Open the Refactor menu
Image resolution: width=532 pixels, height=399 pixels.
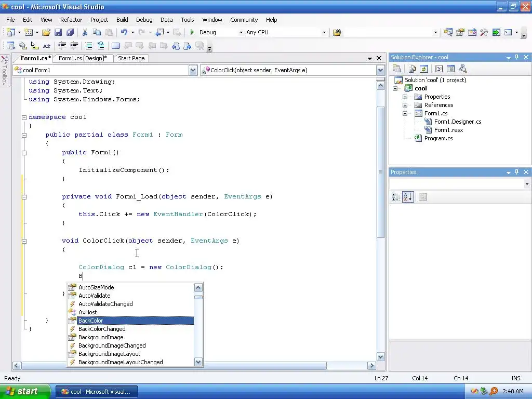pos(71,20)
